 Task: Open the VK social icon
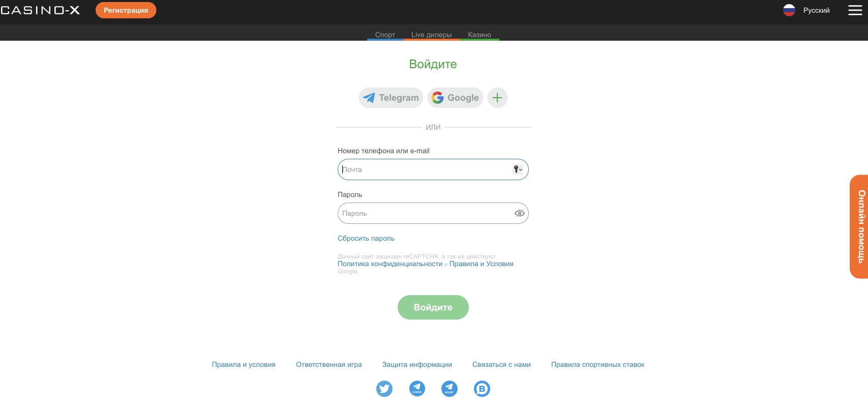[x=482, y=389]
